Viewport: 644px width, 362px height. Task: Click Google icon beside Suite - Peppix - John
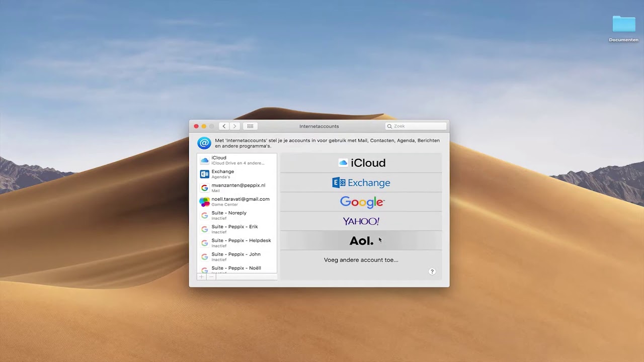click(204, 257)
